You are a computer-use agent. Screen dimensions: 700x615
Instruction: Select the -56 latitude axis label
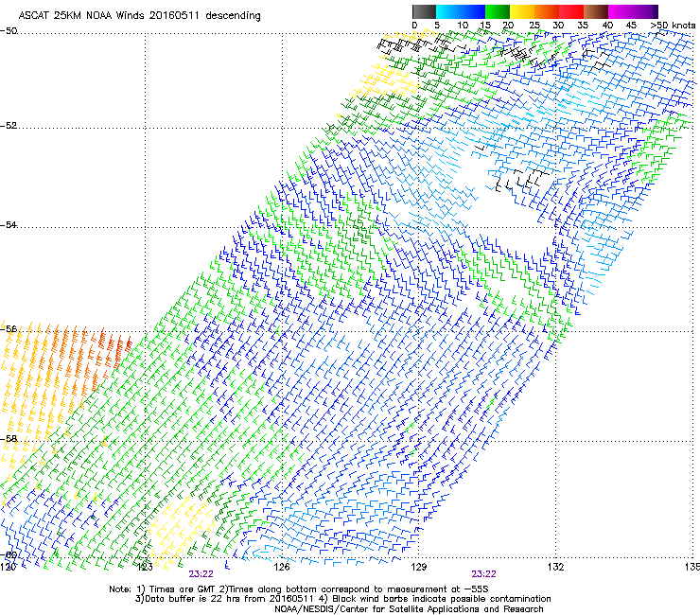click(x=9, y=328)
